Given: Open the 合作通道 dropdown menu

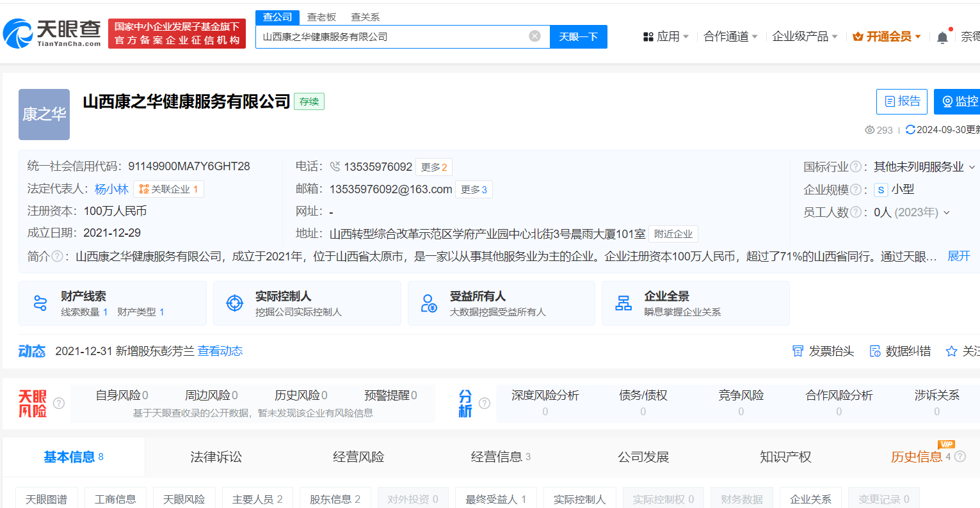Looking at the screenshot, I should coord(730,37).
